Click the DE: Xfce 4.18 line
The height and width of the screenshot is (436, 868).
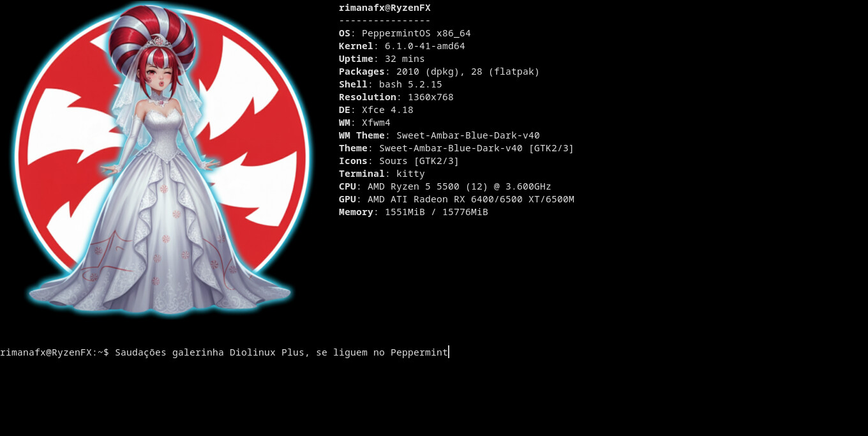pyautogui.click(x=376, y=110)
